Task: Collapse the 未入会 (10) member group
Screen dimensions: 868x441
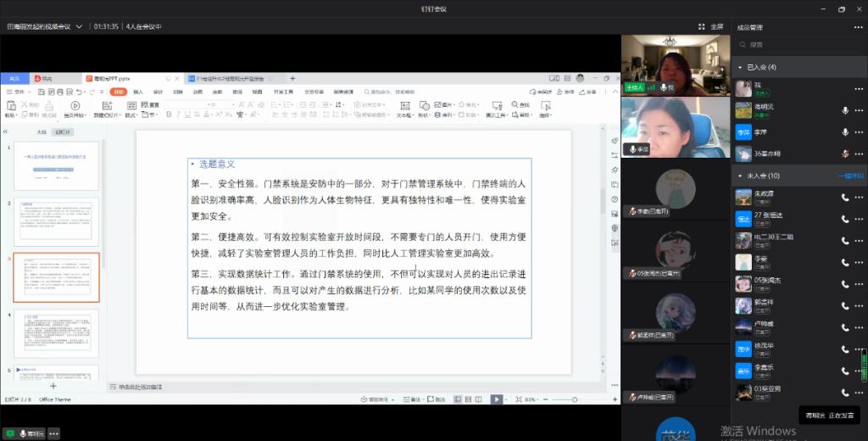Action: pyautogui.click(x=740, y=176)
